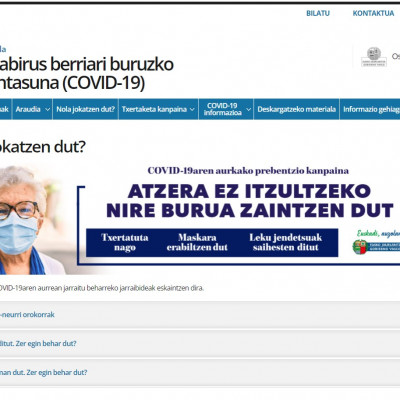This screenshot has height=400, width=400.
Task: Click 'Leku jendetsuak saihesten ditut' banner text
Action: pyautogui.click(x=285, y=242)
